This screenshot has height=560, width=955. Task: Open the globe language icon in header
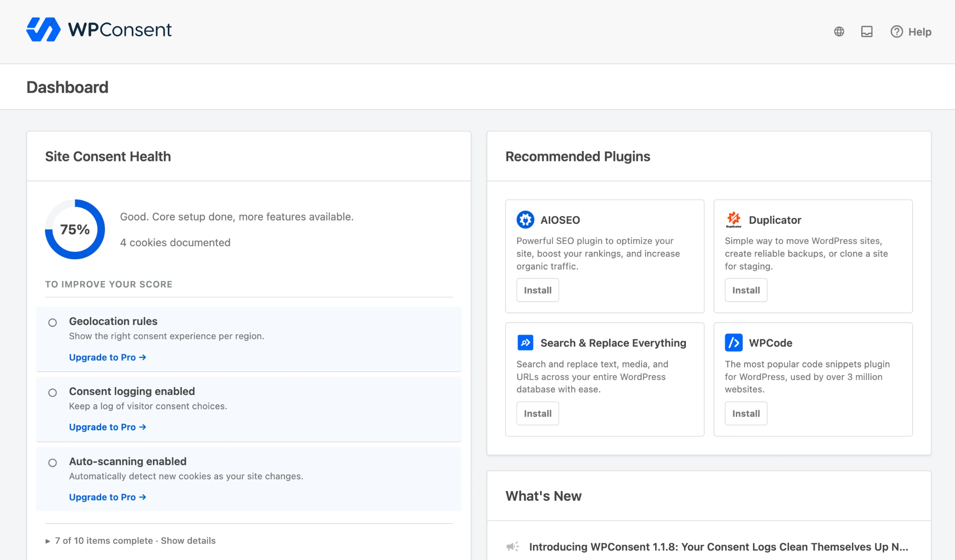pyautogui.click(x=839, y=32)
